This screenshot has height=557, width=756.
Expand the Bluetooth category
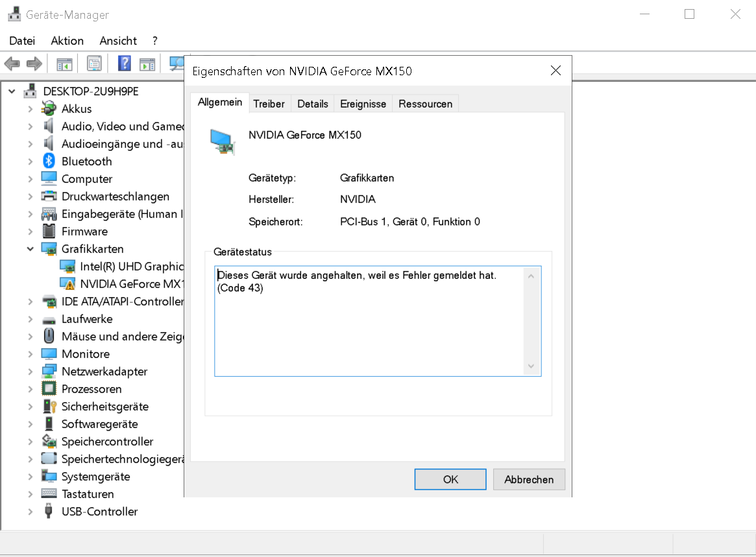tap(30, 161)
